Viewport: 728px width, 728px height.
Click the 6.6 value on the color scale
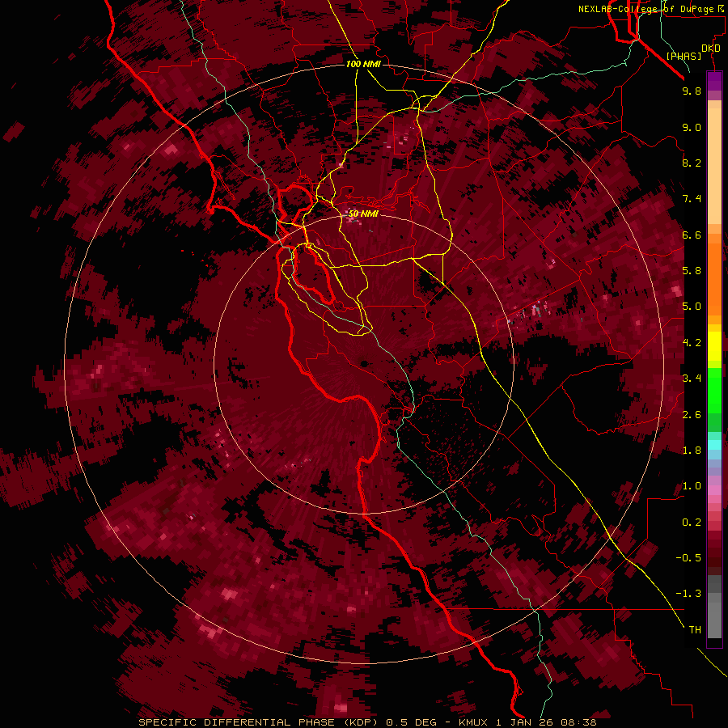tap(692, 235)
